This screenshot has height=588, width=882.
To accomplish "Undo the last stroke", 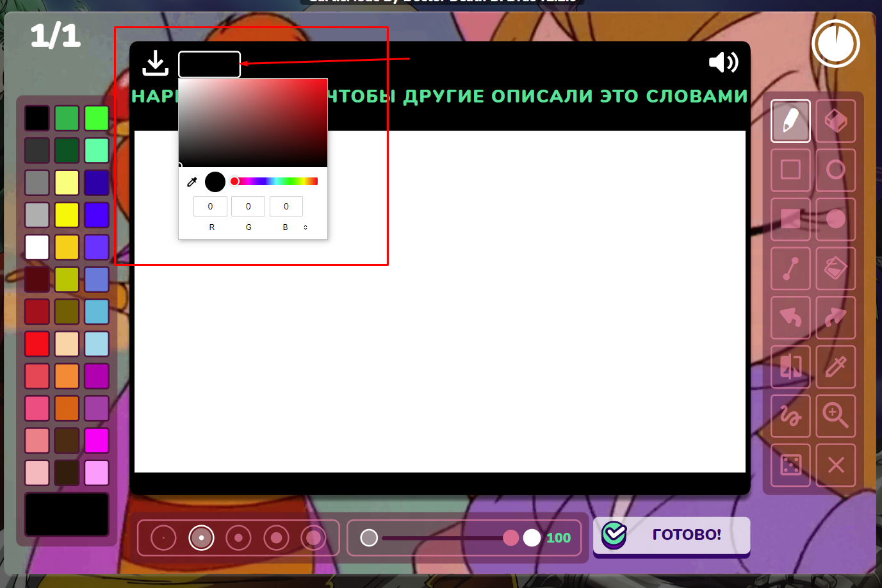I will pyautogui.click(x=790, y=318).
